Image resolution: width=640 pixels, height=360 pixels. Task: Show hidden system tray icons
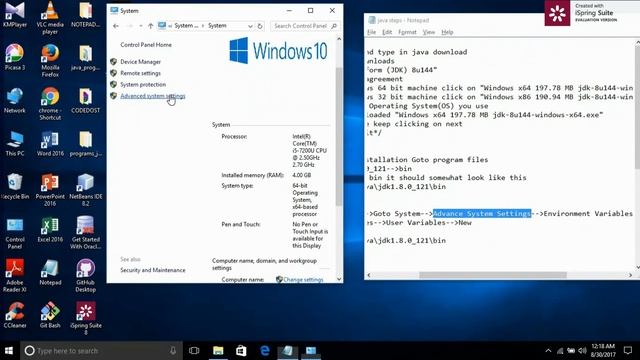point(548,351)
